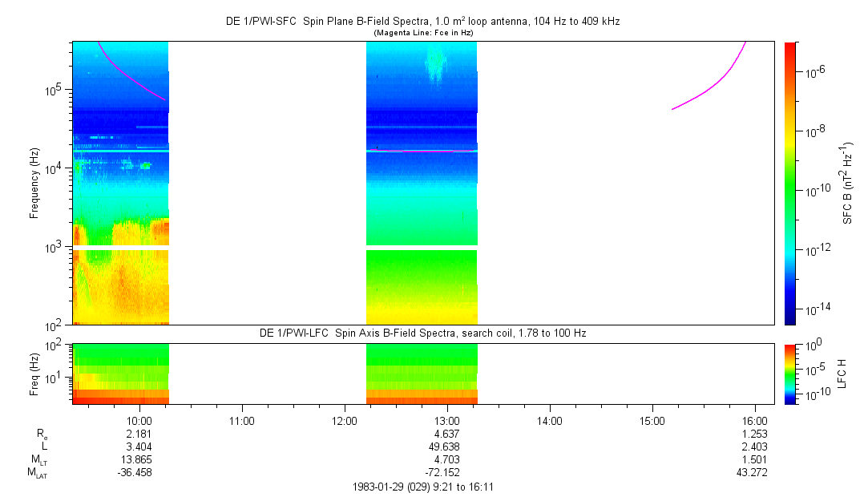
Task: Click the 1983-01-29 date range footer
Action: [422, 487]
